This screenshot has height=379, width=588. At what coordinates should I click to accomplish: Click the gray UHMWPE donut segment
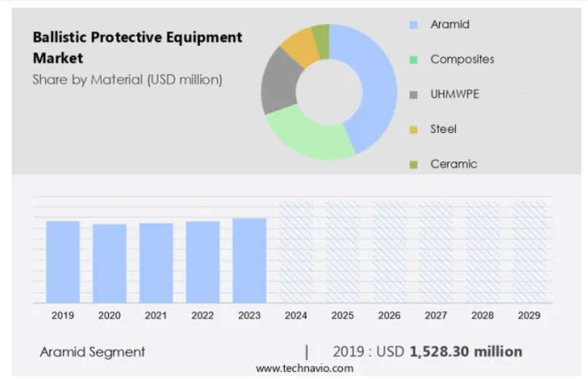[278, 80]
